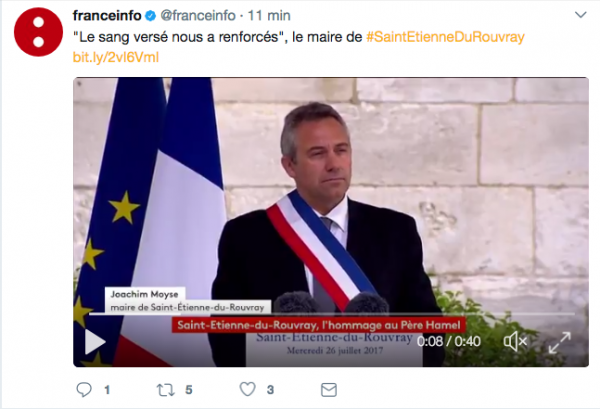The image size is (600, 409).
Task: Send tweet via envelope message icon
Action: click(329, 390)
